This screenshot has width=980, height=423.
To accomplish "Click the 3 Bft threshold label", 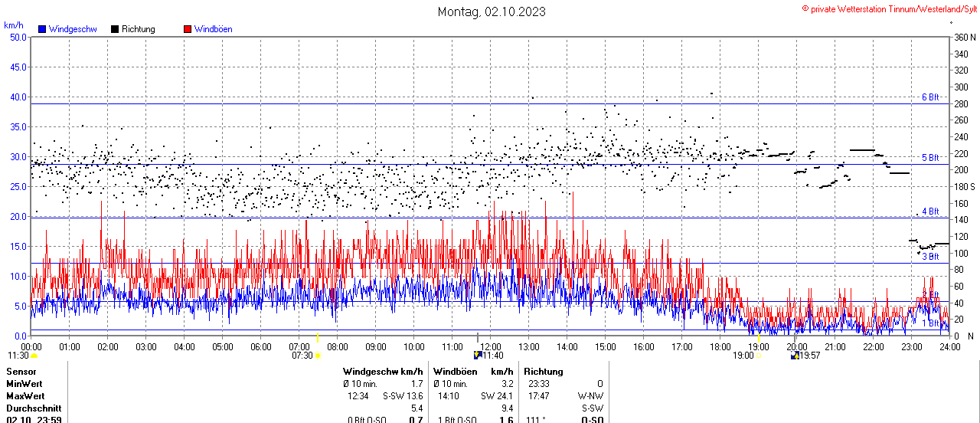I will tap(930, 257).
